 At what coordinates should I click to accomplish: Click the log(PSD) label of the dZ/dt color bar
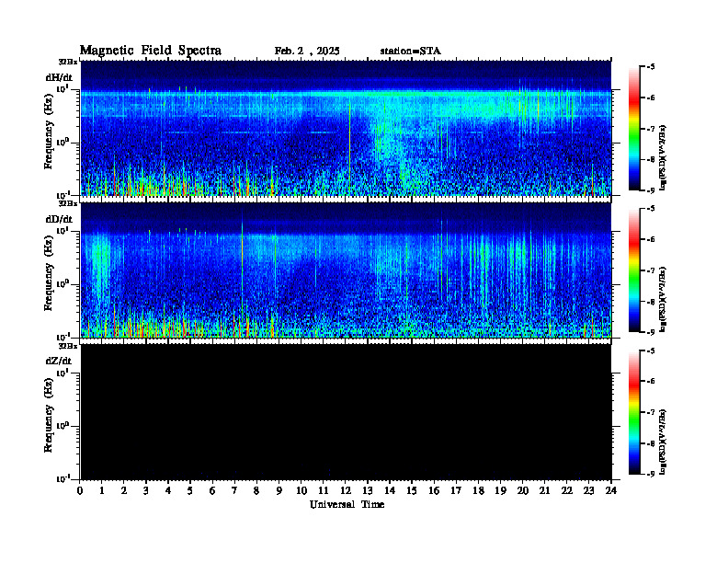(664, 441)
